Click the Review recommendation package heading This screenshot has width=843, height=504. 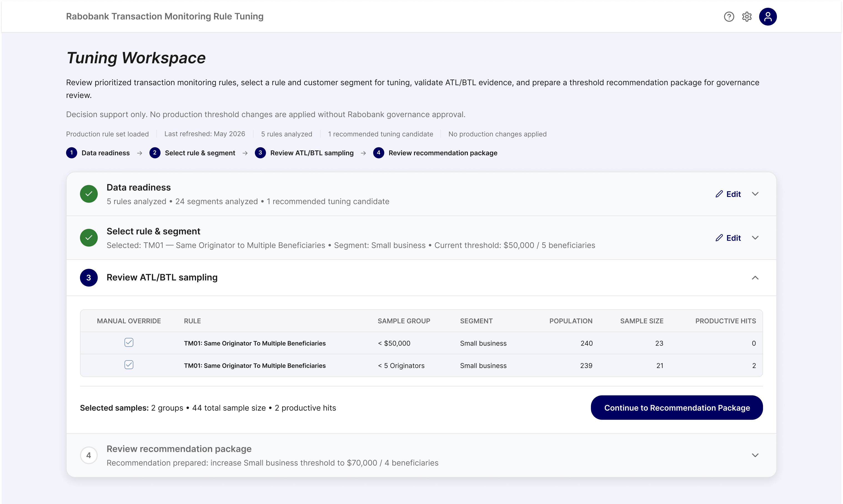point(179,449)
